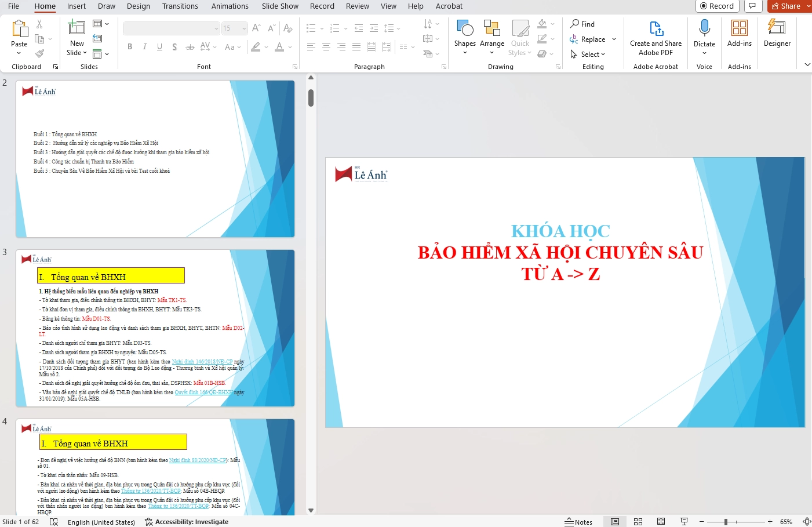Toggle the Notes pane
812x527 pixels.
coord(578,522)
